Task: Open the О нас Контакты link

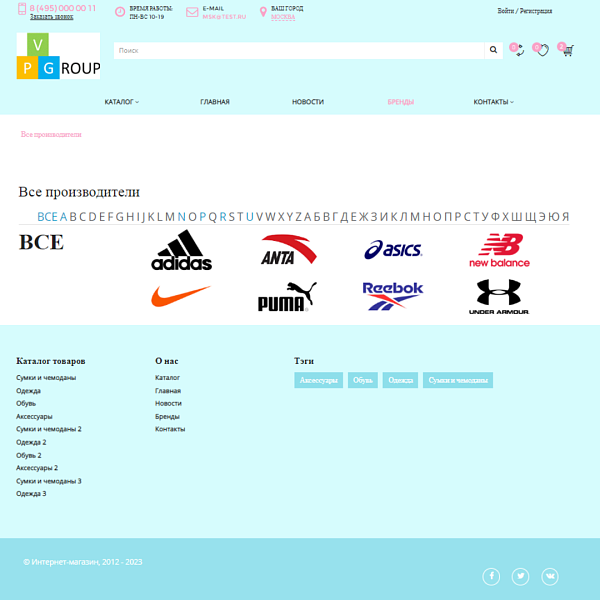Action: pyautogui.click(x=170, y=429)
